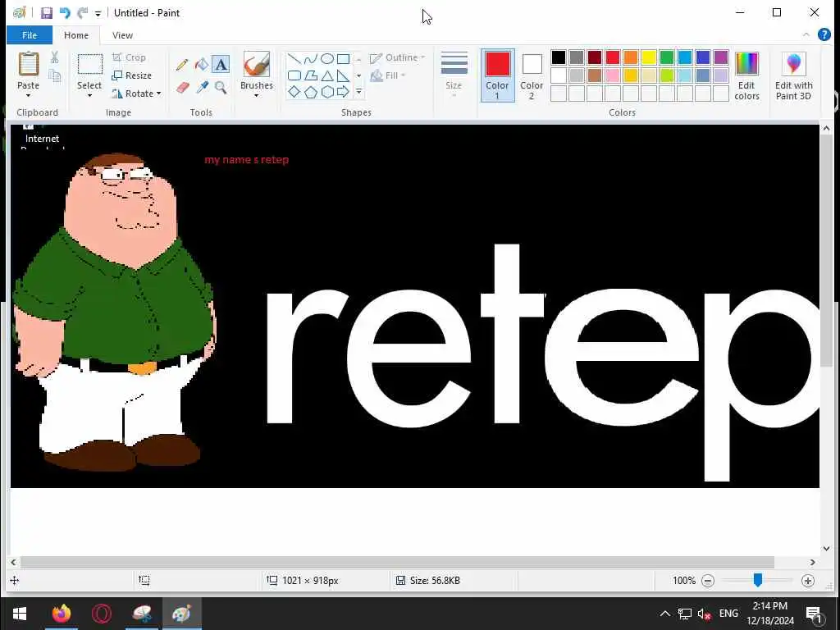Activate Color 1 selector
Viewport: 840px width, 630px height.
[x=497, y=75]
